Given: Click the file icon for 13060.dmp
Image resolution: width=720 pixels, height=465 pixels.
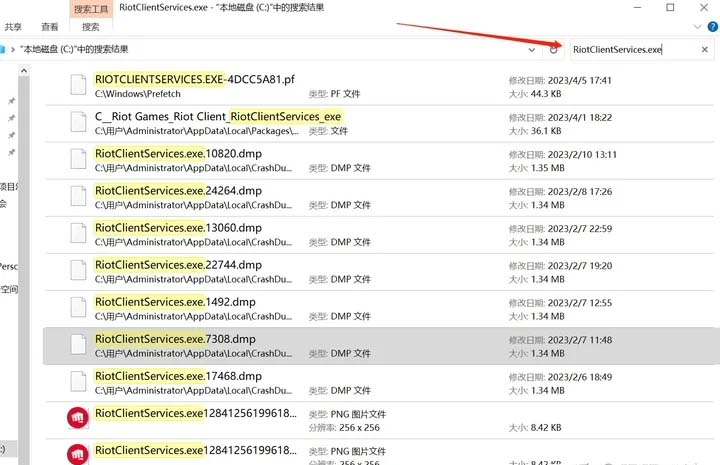Looking at the screenshot, I should (78, 233).
